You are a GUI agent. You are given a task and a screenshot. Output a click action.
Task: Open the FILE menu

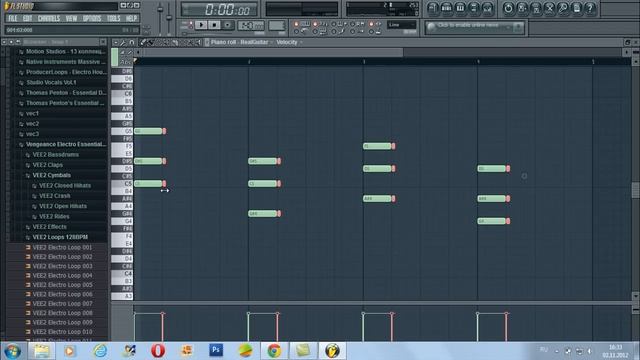pyautogui.click(x=13, y=18)
